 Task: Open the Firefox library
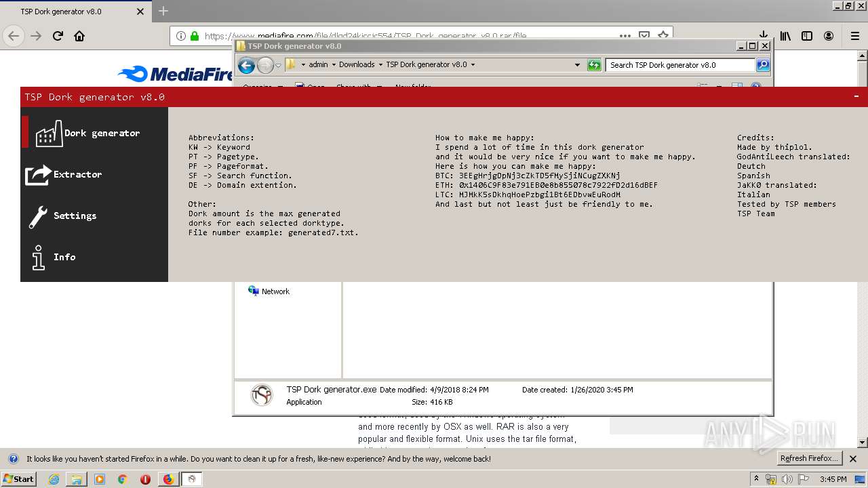[785, 36]
